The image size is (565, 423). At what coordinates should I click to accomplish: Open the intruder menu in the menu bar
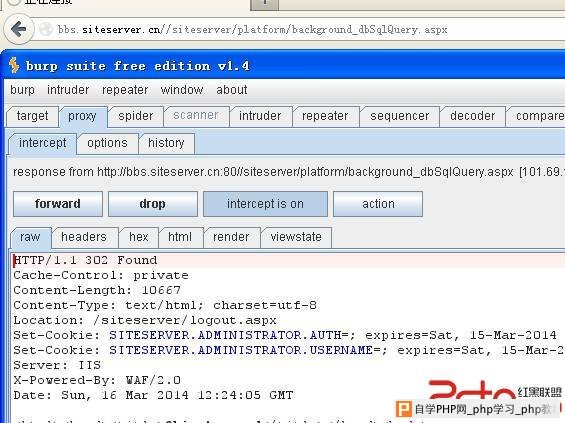(x=68, y=90)
